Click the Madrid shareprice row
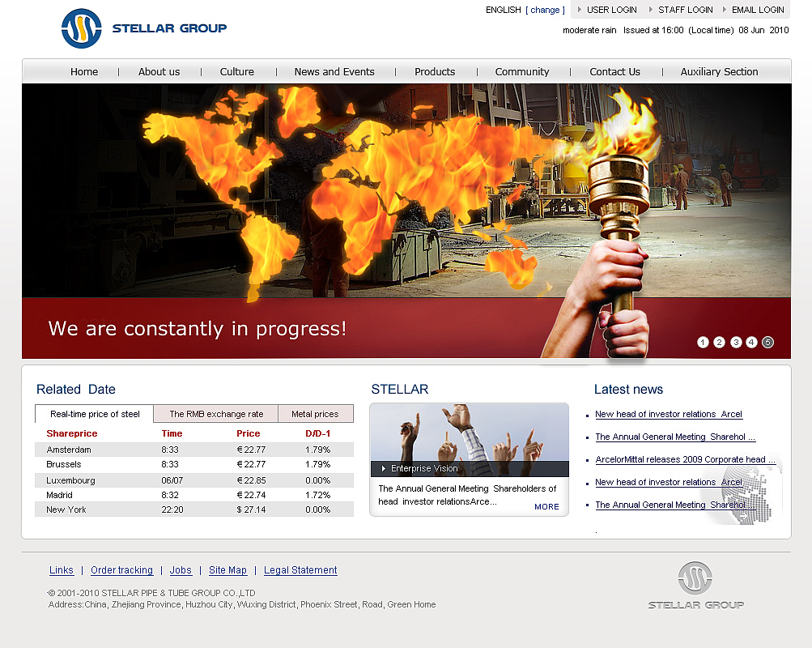This screenshot has height=648, width=812. (194, 495)
